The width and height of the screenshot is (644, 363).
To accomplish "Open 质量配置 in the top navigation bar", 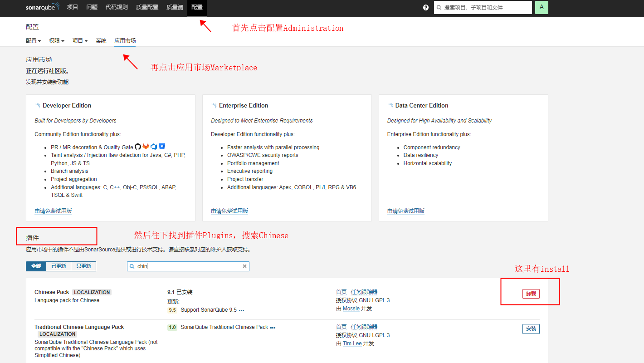I will [147, 7].
